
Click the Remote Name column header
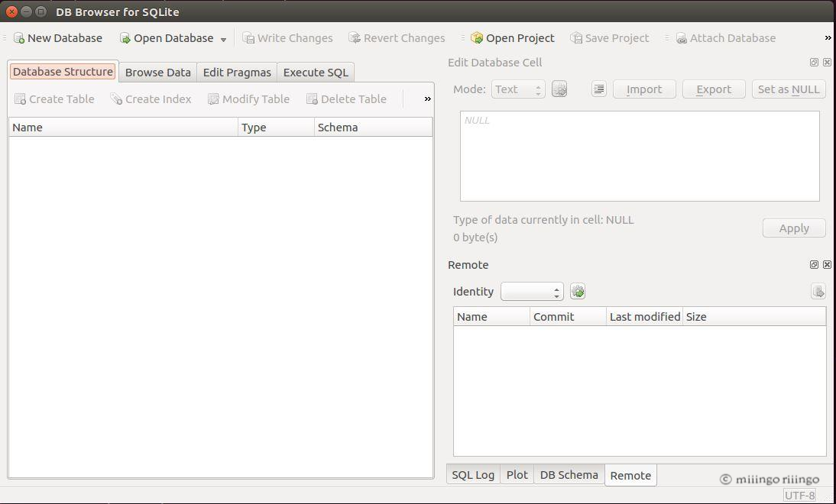[491, 316]
